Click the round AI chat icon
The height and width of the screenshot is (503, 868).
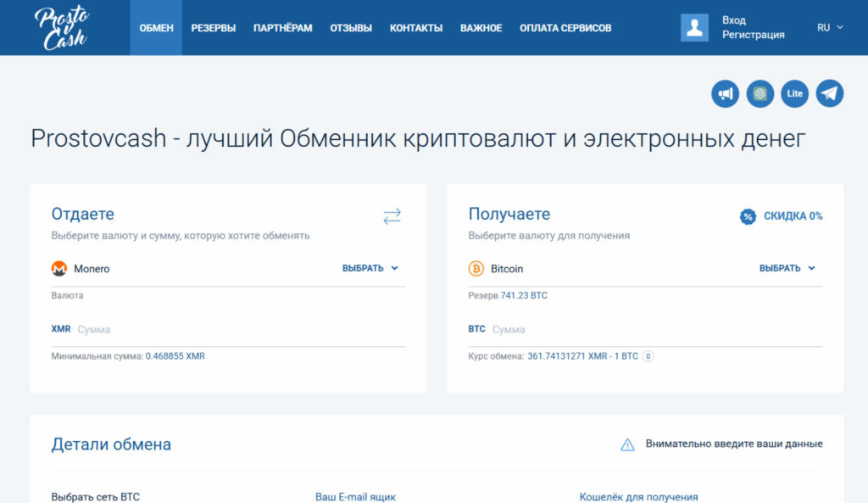pyautogui.click(x=760, y=93)
